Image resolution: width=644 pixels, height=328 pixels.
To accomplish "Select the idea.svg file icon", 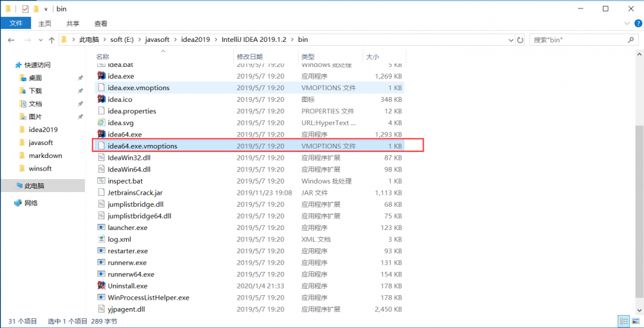I will tap(101, 122).
